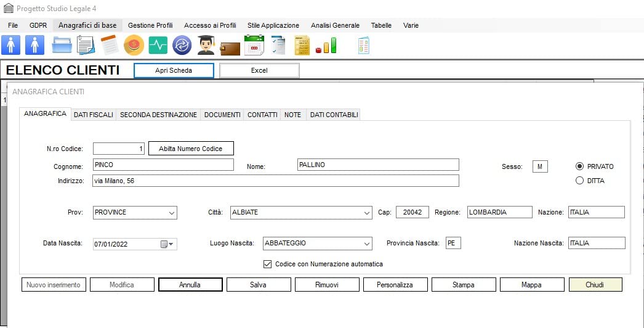The width and height of the screenshot is (644, 328).
Task: Click the Indirizzo field with via Milano
Action: [x=276, y=181]
